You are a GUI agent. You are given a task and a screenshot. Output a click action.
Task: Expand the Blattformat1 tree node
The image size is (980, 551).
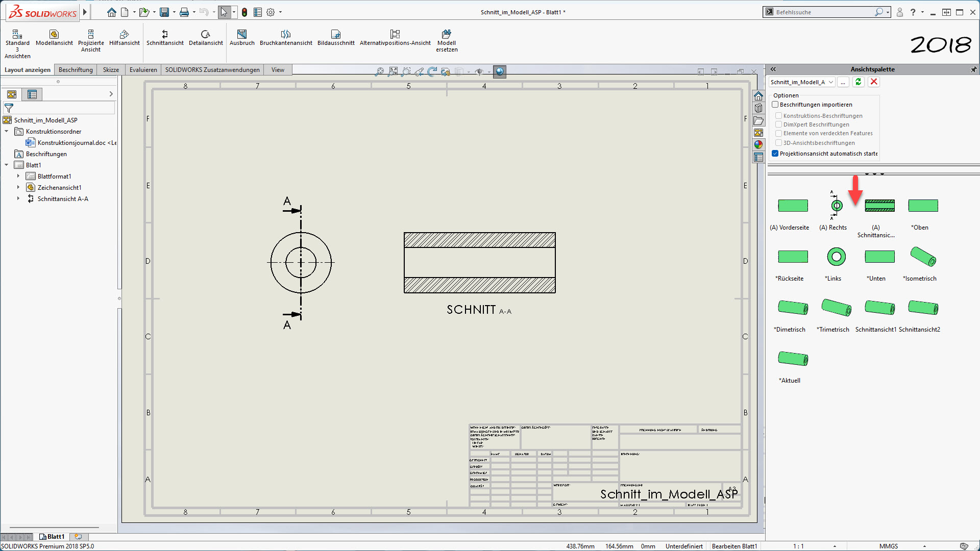click(x=18, y=176)
